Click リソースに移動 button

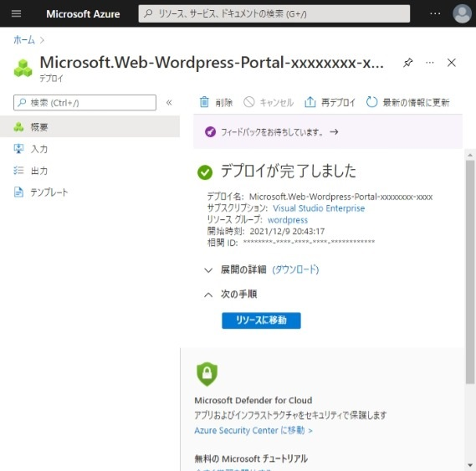click(261, 320)
